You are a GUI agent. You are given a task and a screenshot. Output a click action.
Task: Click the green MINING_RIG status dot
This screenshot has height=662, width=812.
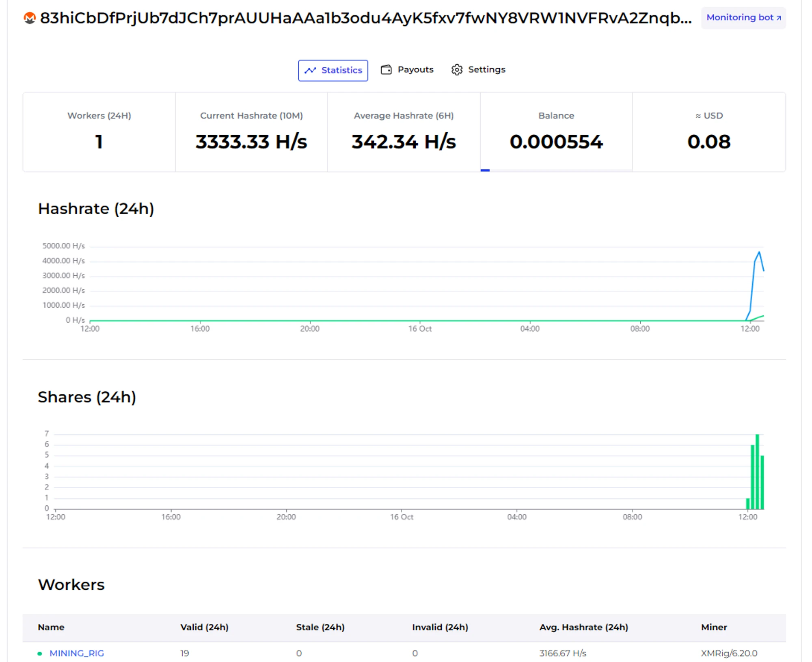(x=40, y=653)
